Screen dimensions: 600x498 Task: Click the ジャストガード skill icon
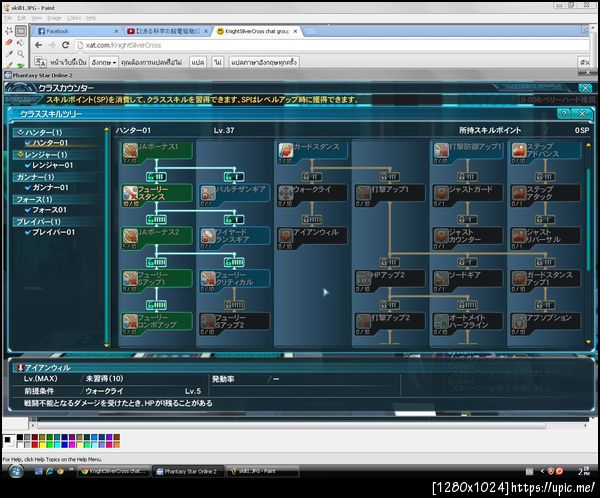click(441, 193)
